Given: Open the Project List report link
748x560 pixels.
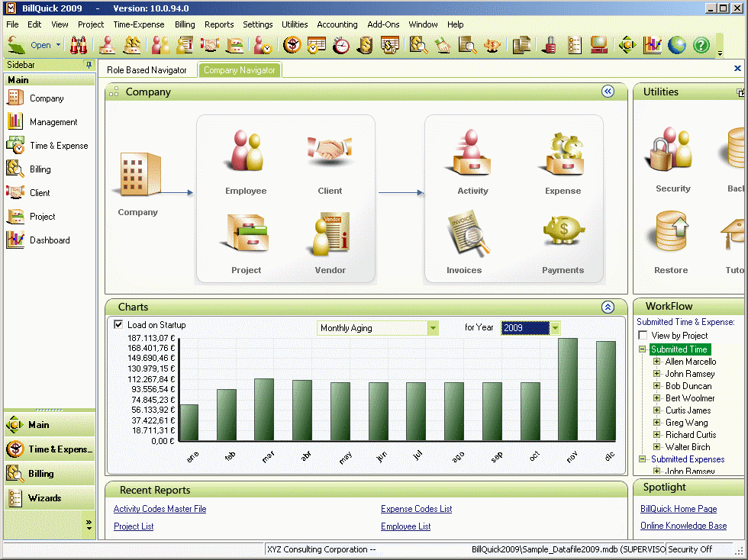Looking at the screenshot, I should [134, 526].
